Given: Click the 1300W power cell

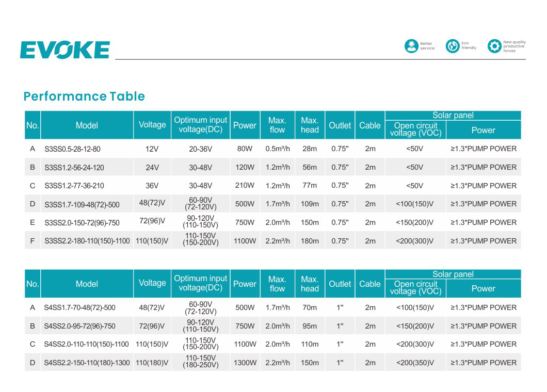Looking at the screenshot, I should [245, 363].
